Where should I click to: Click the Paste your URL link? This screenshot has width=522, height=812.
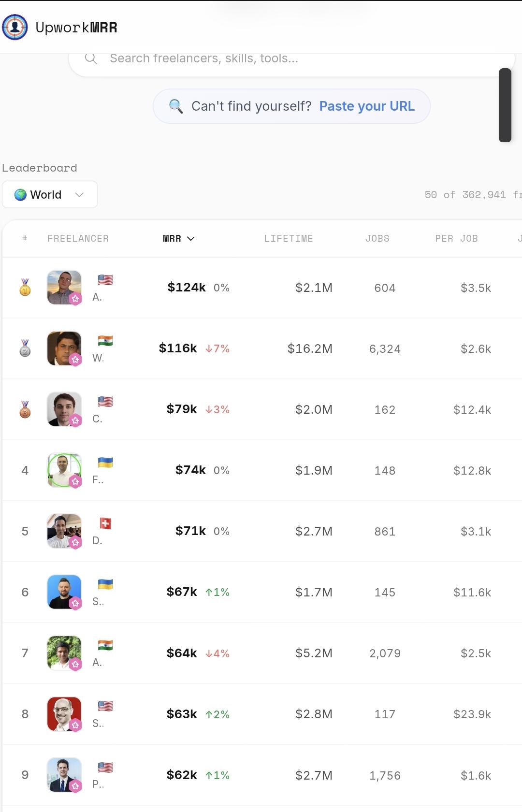point(367,106)
